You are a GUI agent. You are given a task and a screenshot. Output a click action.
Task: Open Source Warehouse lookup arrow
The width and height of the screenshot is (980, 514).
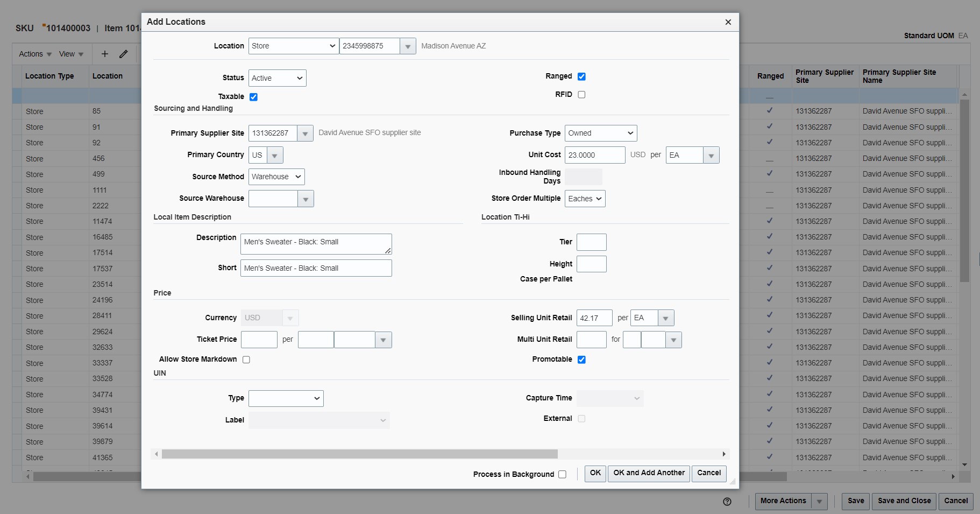306,199
